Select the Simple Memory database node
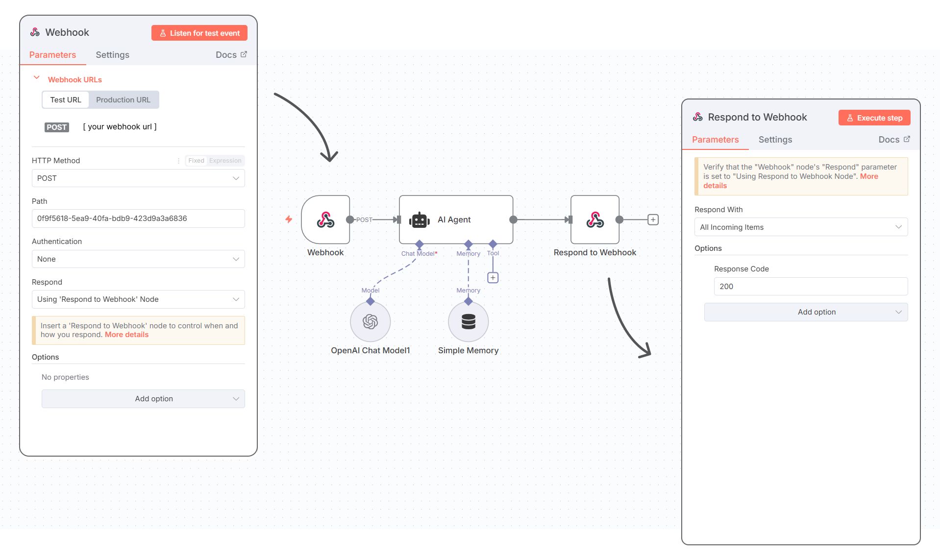The image size is (940, 560). coord(468,322)
